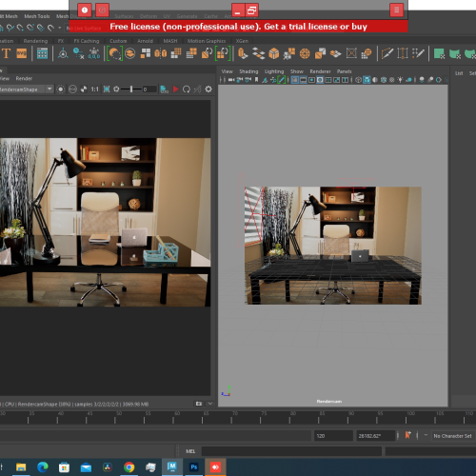Click the orange sphere-circle shelf icon
Screen dimensions: 476x476
[305, 53]
